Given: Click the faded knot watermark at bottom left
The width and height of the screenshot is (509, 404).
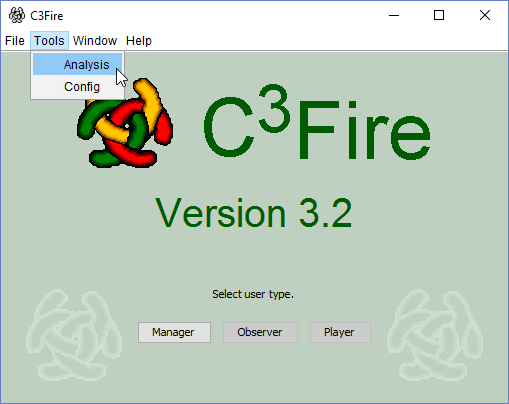Looking at the screenshot, I should coord(74,335).
